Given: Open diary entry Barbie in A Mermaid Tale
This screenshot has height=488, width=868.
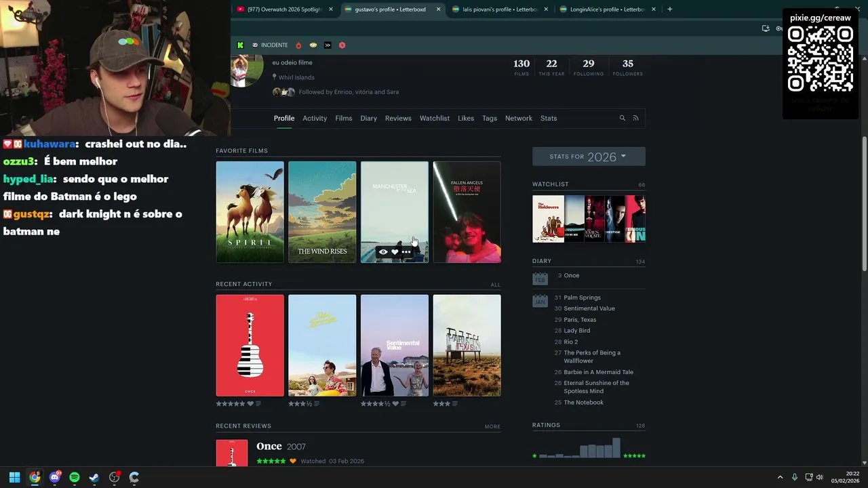Looking at the screenshot, I should coord(599,372).
